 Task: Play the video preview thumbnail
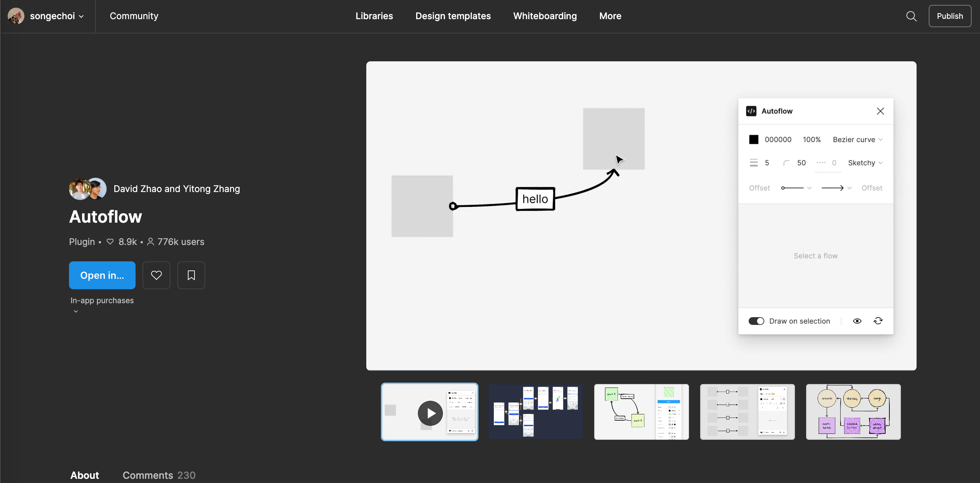(430, 413)
